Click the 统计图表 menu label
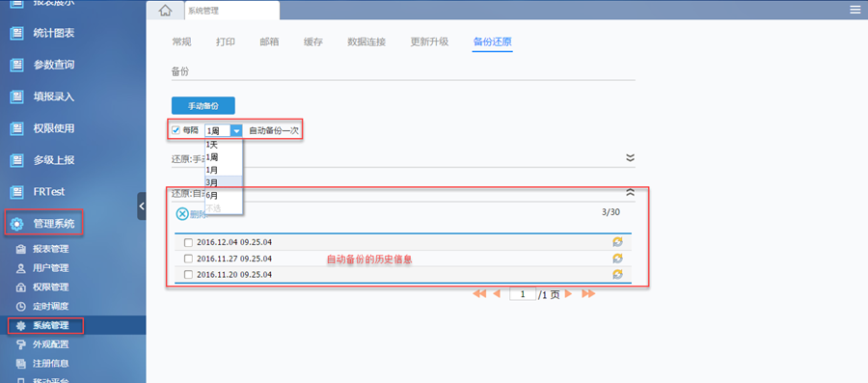 pos(54,33)
